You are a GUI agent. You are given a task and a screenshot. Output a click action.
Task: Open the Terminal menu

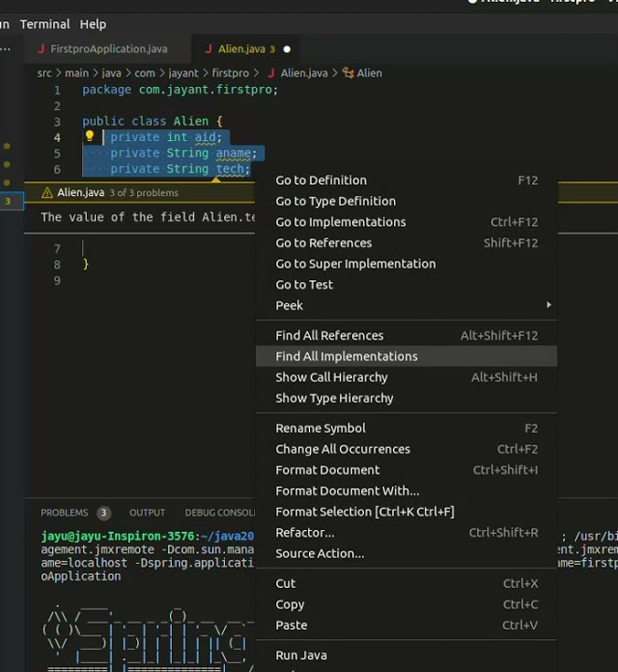coord(45,24)
